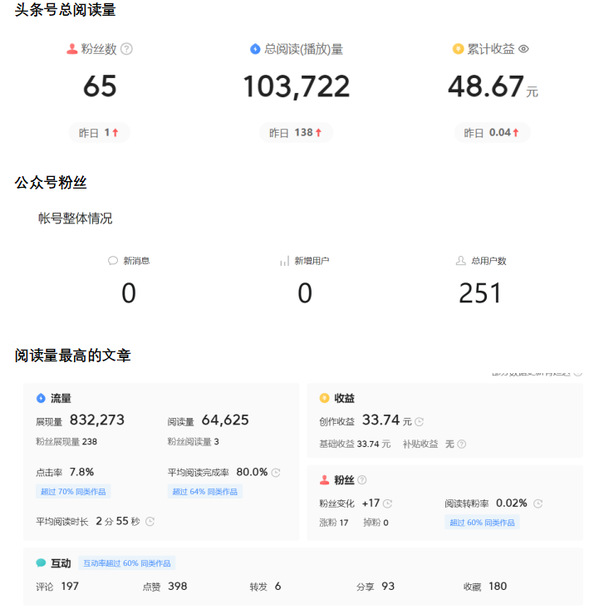Click the clock icon after 平均阅读时长 2分55秒
Viewport: 599px width, 609px height.
click(x=150, y=522)
